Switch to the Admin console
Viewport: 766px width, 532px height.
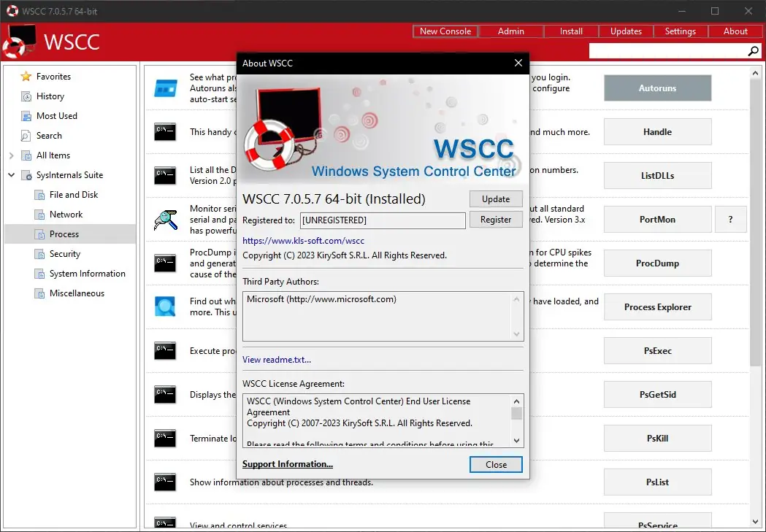coord(510,31)
